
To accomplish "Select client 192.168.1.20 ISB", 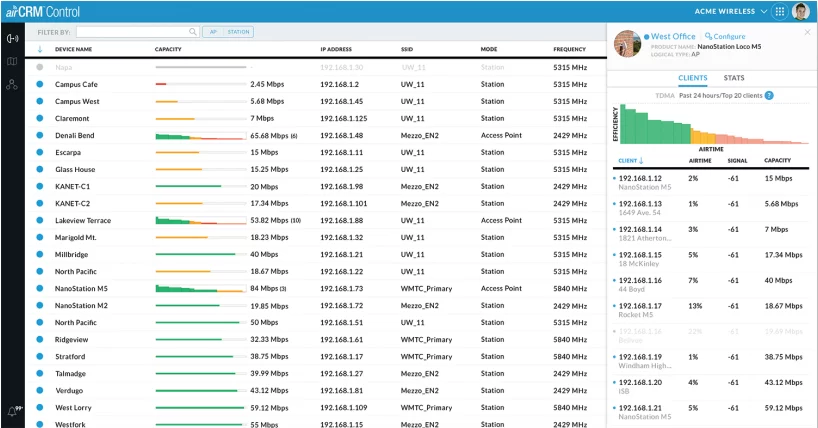I will coord(711,386).
